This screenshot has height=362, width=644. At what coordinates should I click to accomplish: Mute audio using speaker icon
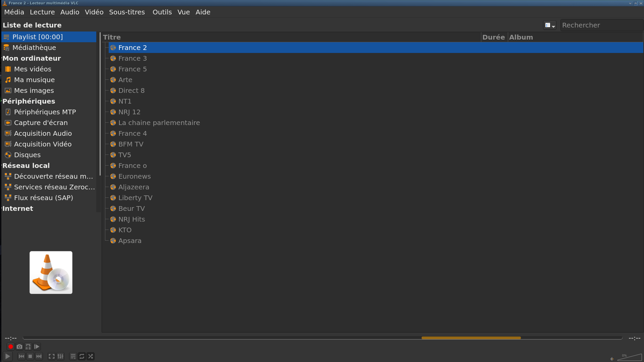pyautogui.click(x=612, y=359)
